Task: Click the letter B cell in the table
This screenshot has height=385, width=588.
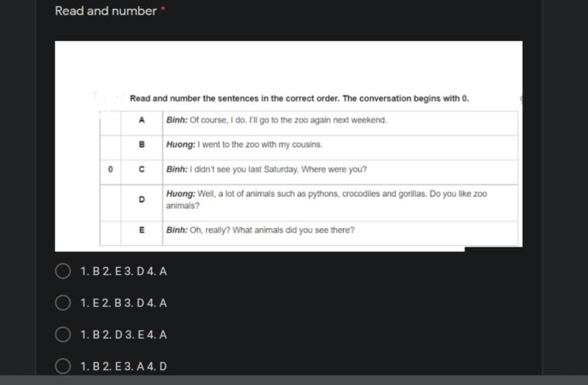Action: tap(141, 145)
